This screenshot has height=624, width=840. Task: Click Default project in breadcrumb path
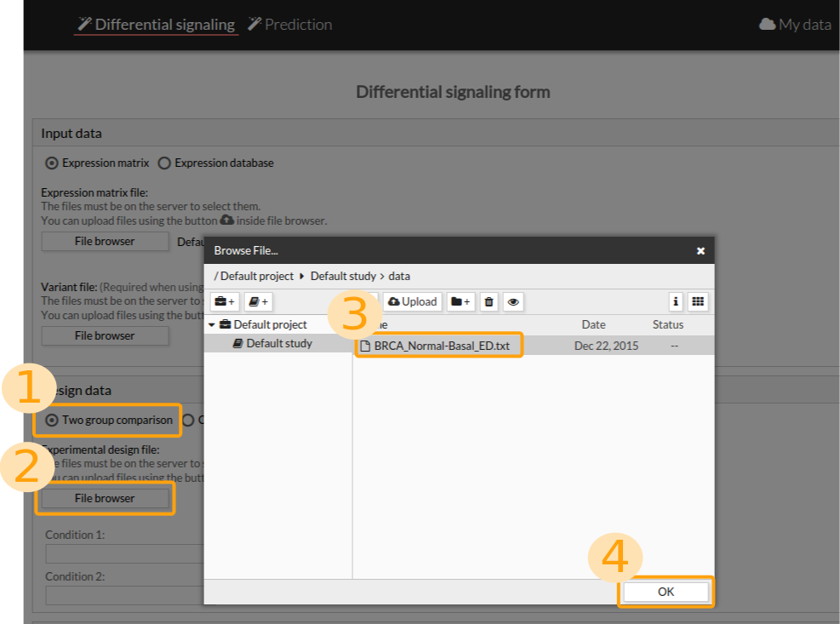click(x=258, y=276)
